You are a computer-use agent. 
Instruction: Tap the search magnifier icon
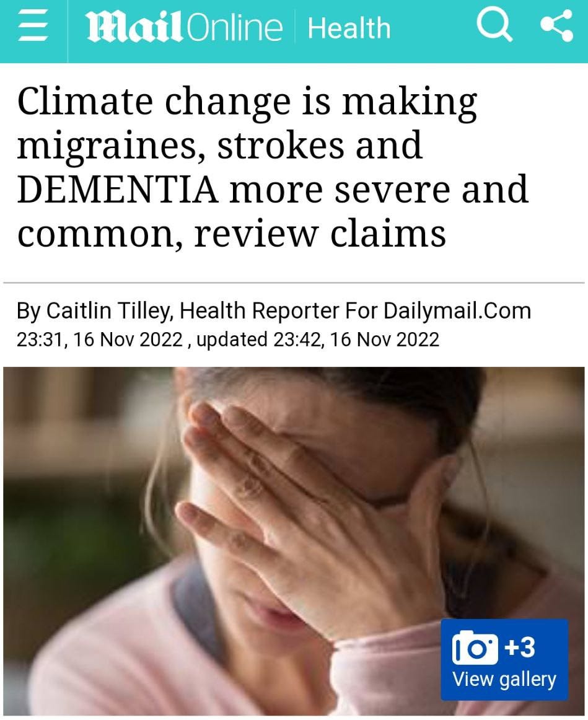[494, 26]
